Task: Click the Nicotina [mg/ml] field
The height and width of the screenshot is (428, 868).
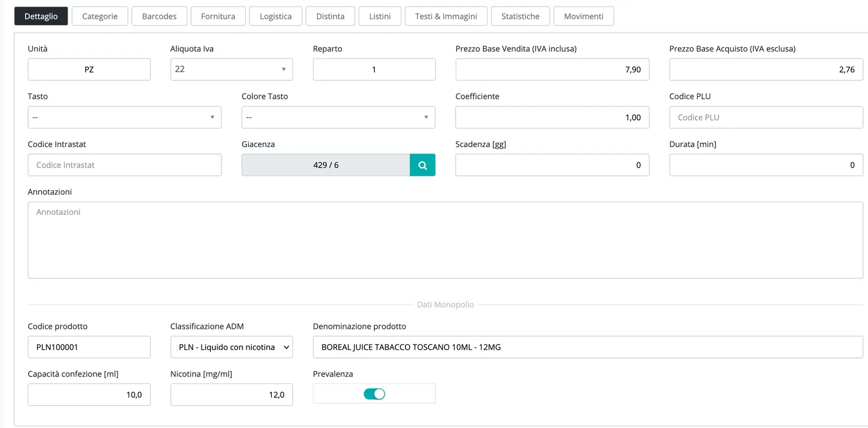Action: [x=232, y=395]
